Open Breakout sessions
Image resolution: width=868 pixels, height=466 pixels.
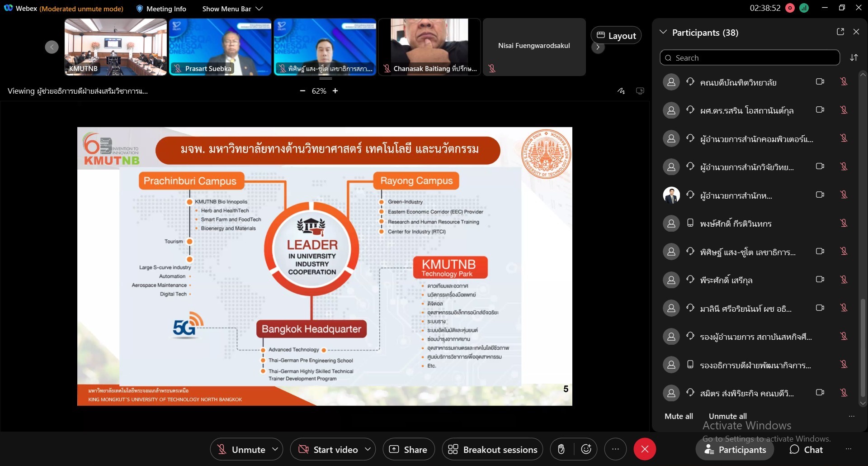point(492,449)
